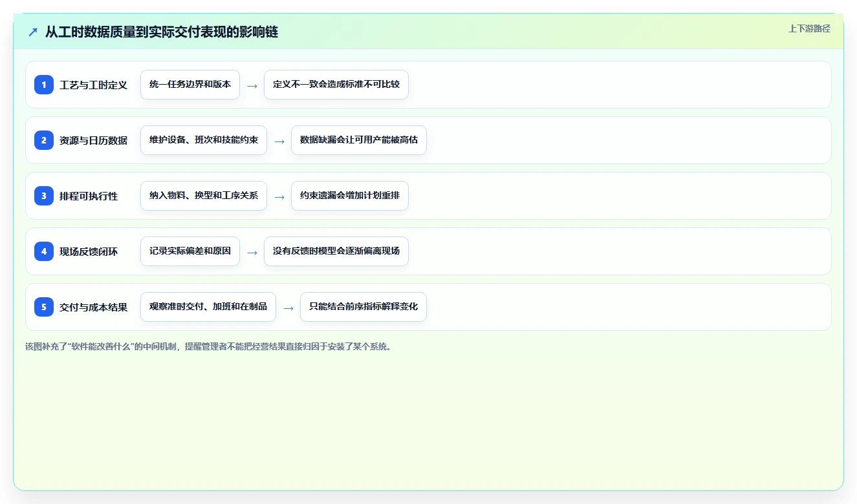
Task: Click the footnote starting with 该图补充了
Action: click(208, 346)
